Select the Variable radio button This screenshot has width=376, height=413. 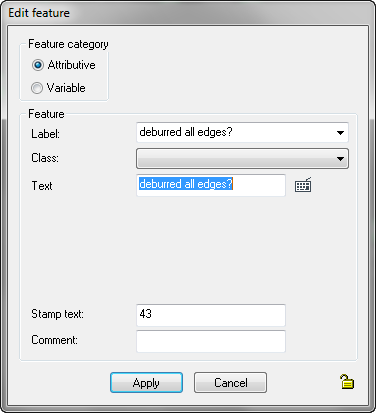click(37, 88)
